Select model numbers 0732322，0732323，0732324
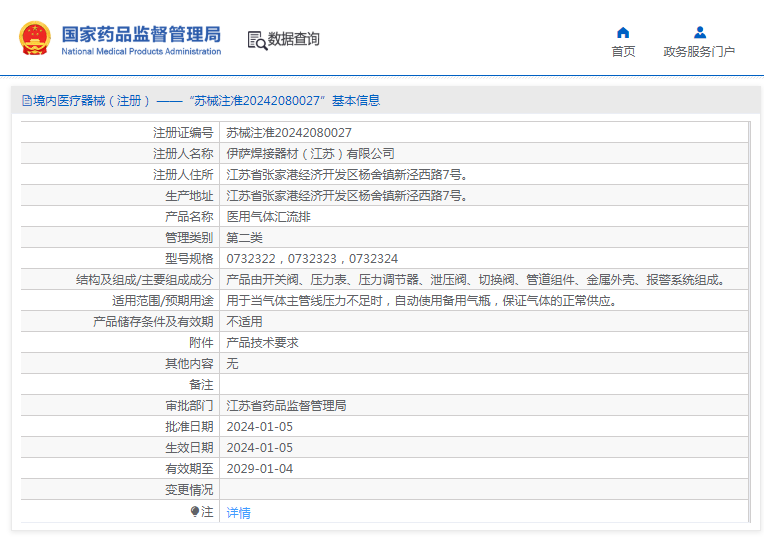Viewport: 764px width, 546px height. tap(312, 259)
